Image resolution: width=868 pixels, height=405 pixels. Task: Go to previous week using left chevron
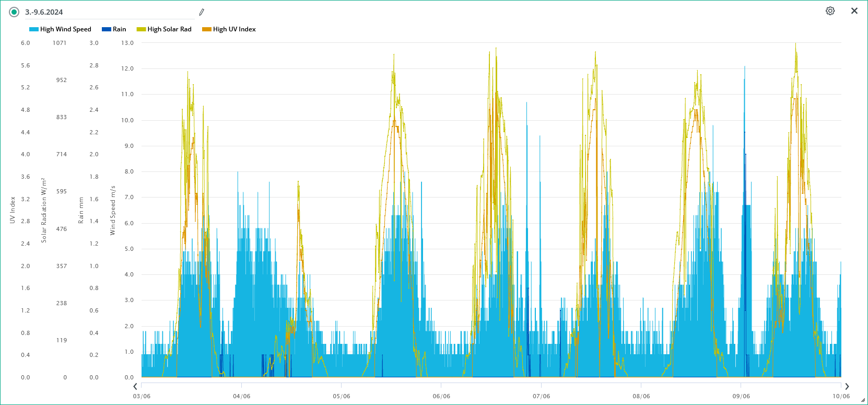pyautogui.click(x=135, y=387)
